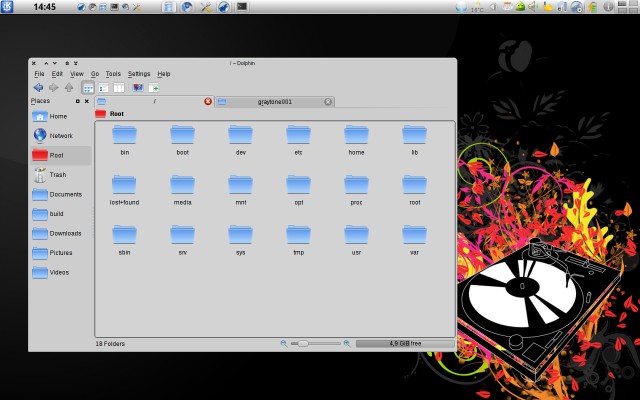
Task: Select the sys folder
Action: pos(240,240)
